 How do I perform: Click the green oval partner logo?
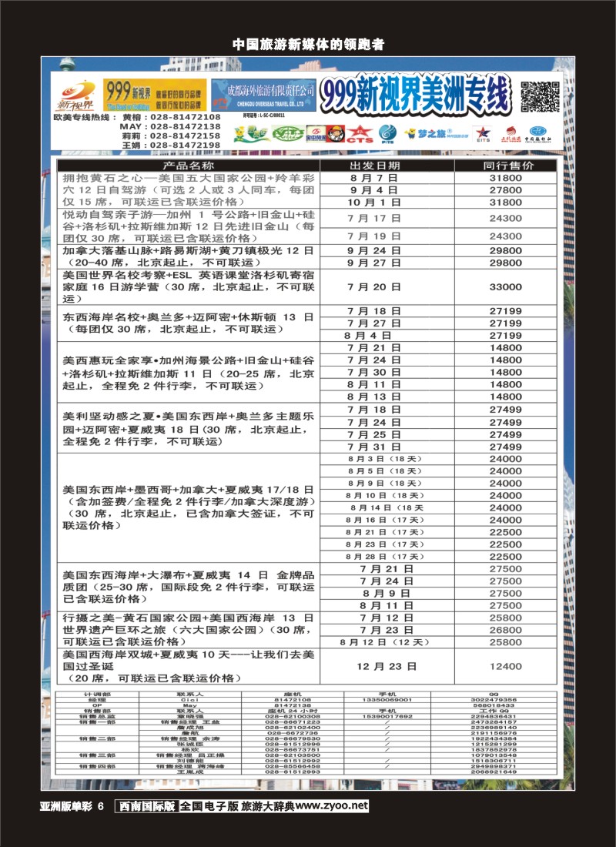tap(287, 133)
